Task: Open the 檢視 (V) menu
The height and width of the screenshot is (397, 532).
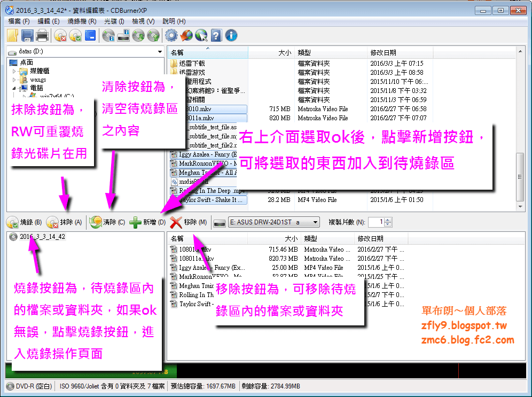Action: [143, 21]
